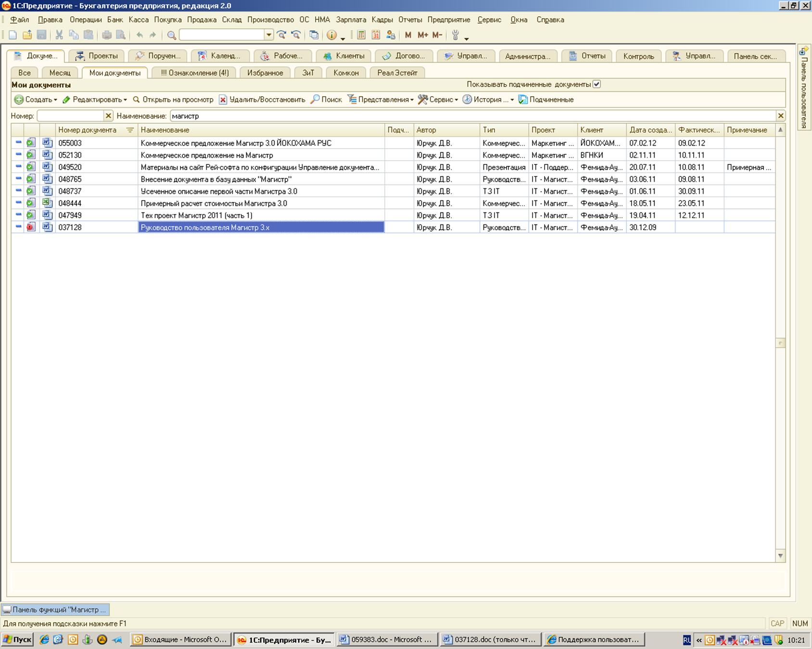The width and height of the screenshot is (812, 649).
Task: Click the M memory button
Action: (x=408, y=35)
